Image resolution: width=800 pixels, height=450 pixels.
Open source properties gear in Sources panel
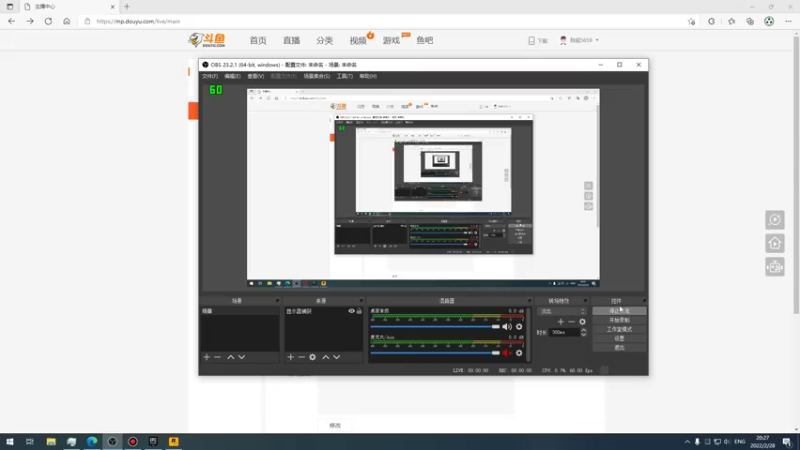[x=313, y=357]
